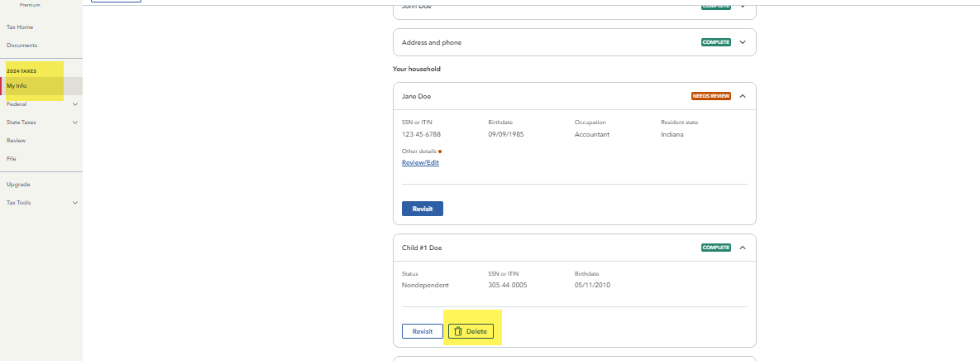Click Revisit button in Child #1 Doe card
980x361 pixels.
(423, 331)
